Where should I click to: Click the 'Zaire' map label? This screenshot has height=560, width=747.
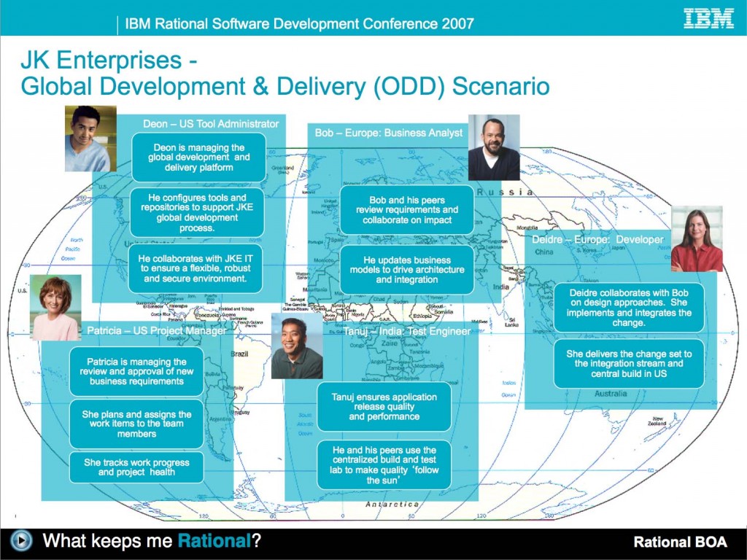pos(390,343)
